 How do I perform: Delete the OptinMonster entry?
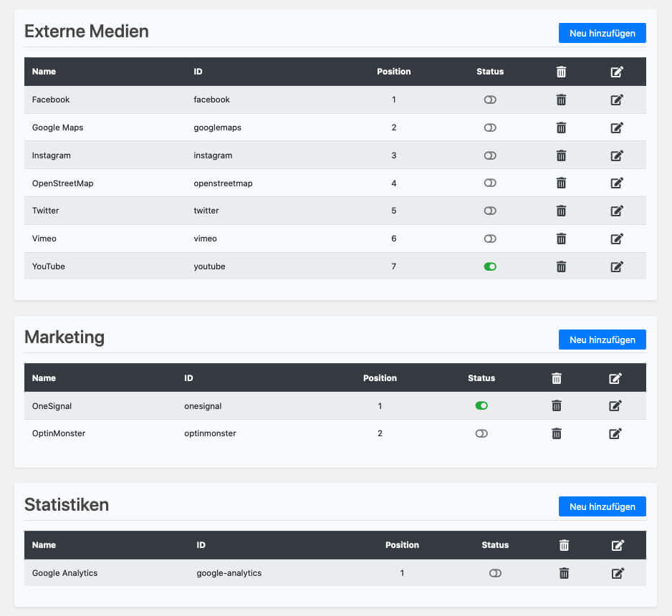(x=556, y=433)
